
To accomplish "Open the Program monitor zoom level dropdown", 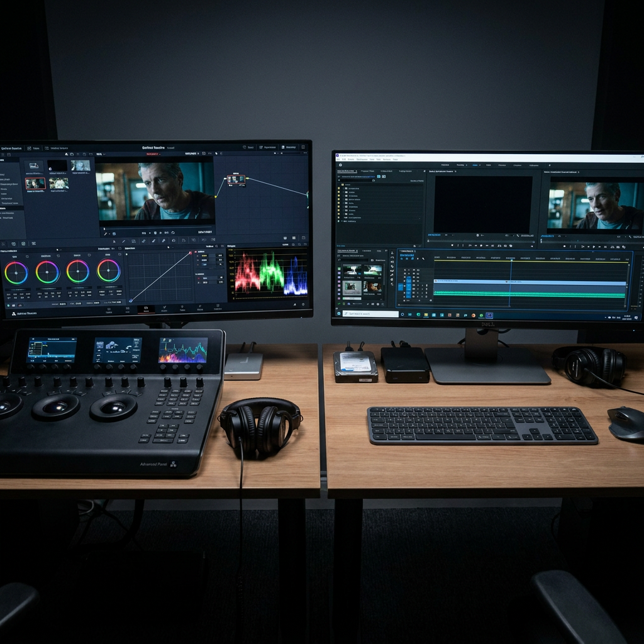I will click(x=563, y=236).
